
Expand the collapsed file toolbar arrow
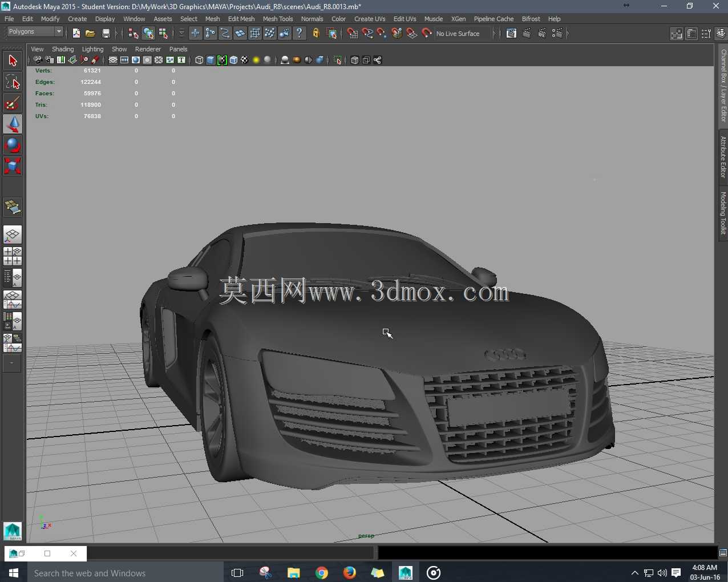[x=116, y=34]
